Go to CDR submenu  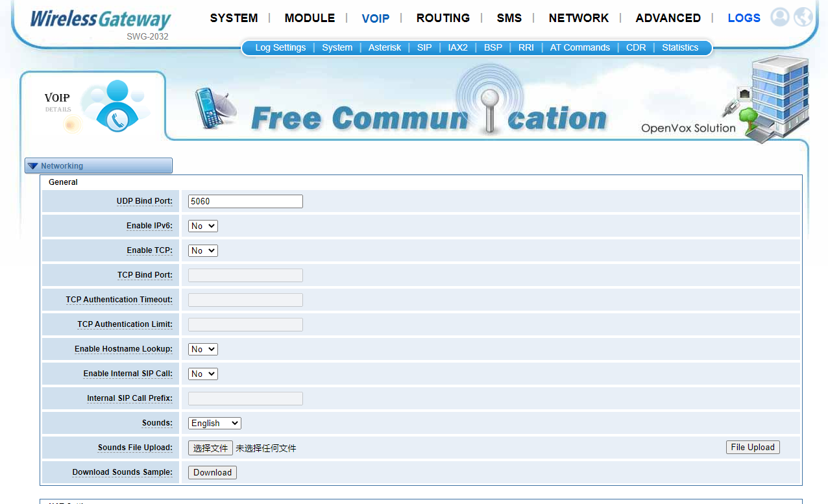click(x=636, y=47)
